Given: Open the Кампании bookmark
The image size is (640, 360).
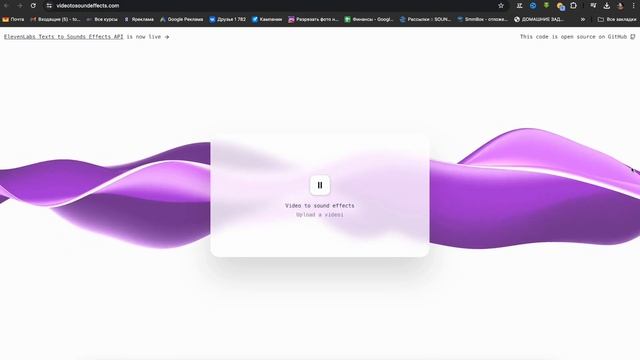Looking at the screenshot, I should tap(267, 19).
